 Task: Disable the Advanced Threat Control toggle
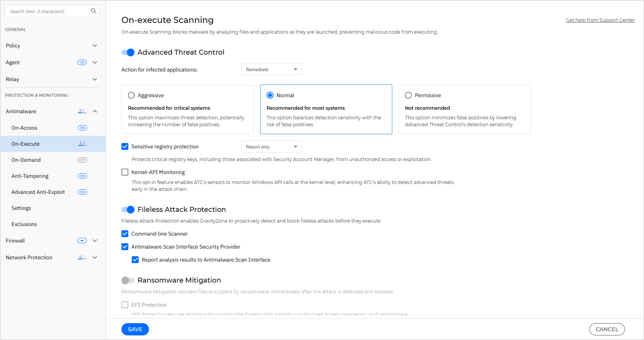click(x=128, y=52)
